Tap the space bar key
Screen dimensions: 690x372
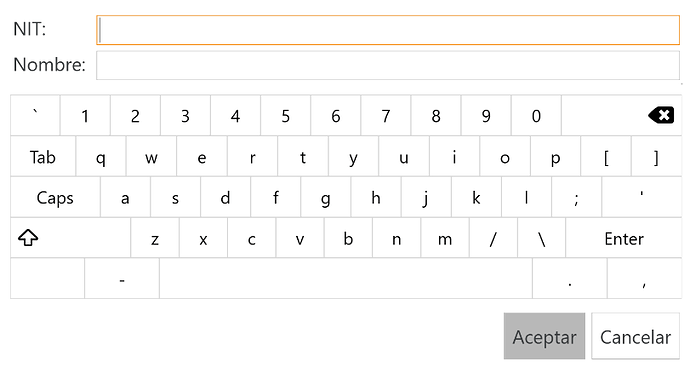[x=346, y=279]
